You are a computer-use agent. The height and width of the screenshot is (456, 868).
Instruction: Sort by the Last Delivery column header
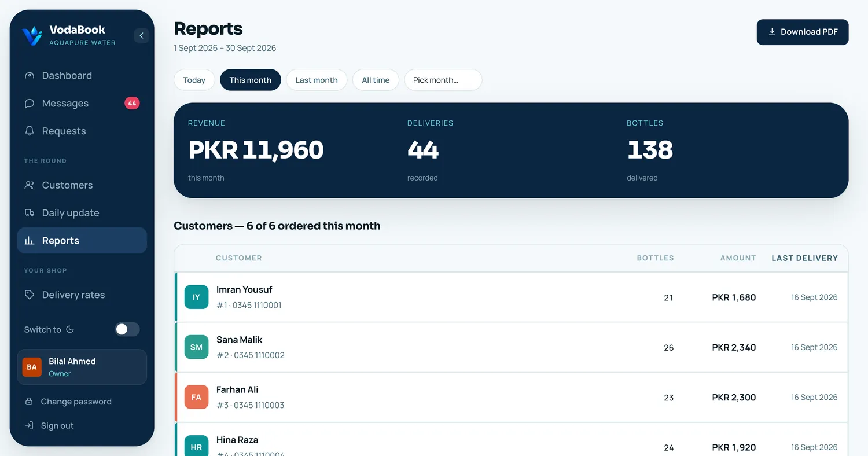804,258
